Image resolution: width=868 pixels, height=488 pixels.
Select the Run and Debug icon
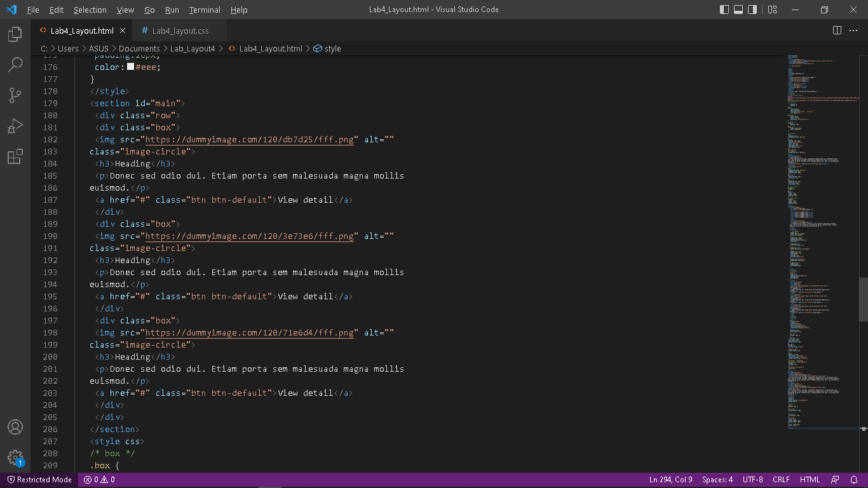tap(15, 126)
